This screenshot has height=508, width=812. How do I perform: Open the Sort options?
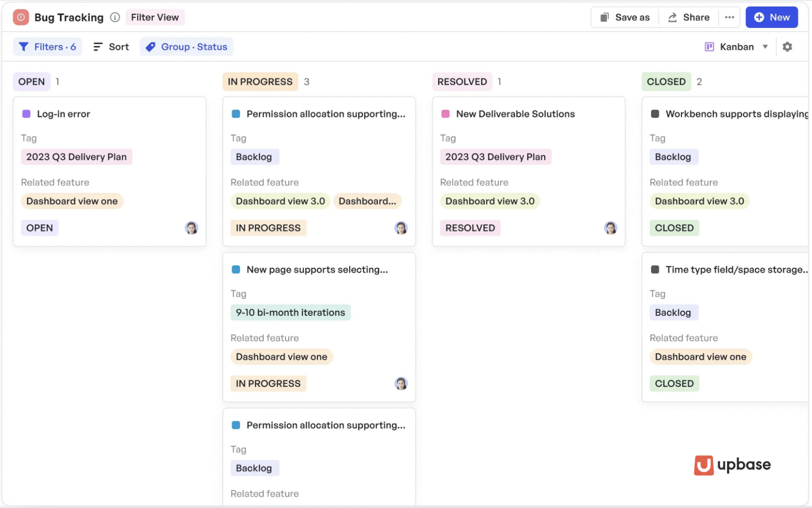click(x=111, y=47)
